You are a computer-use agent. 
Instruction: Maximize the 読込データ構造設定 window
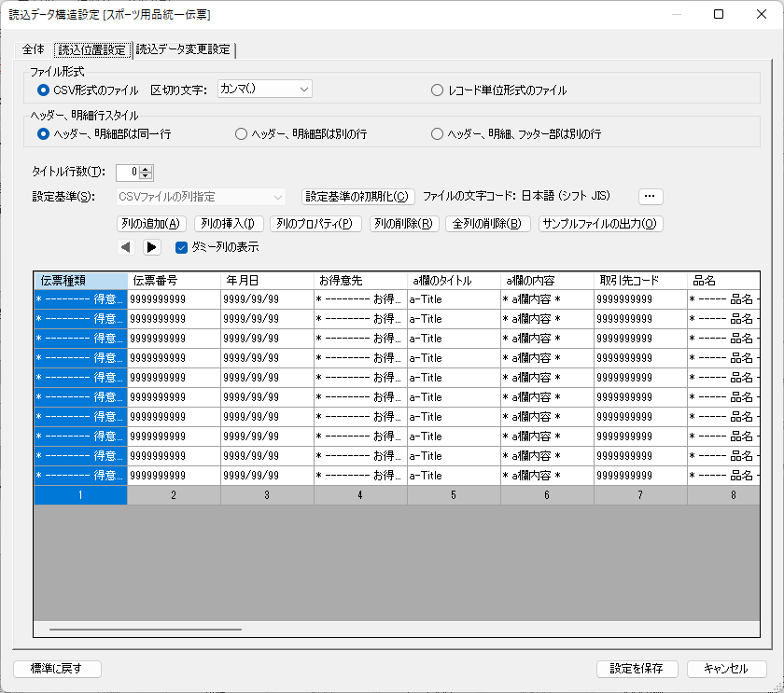click(x=719, y=14)
